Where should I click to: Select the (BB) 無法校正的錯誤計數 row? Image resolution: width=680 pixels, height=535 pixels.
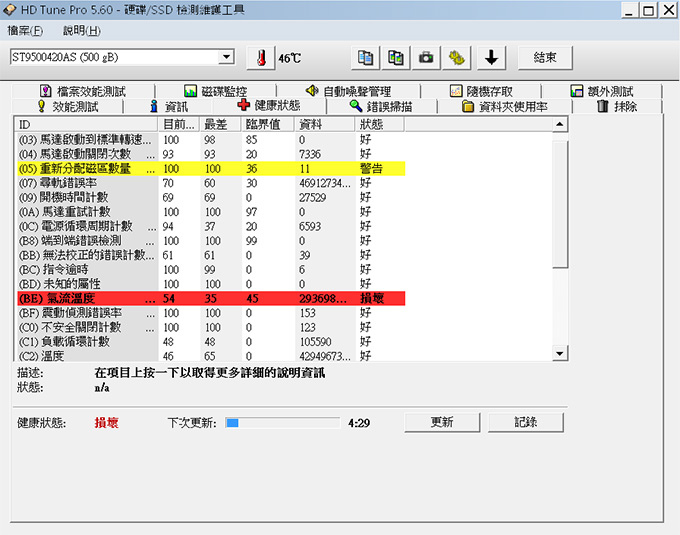click(211, 255)
